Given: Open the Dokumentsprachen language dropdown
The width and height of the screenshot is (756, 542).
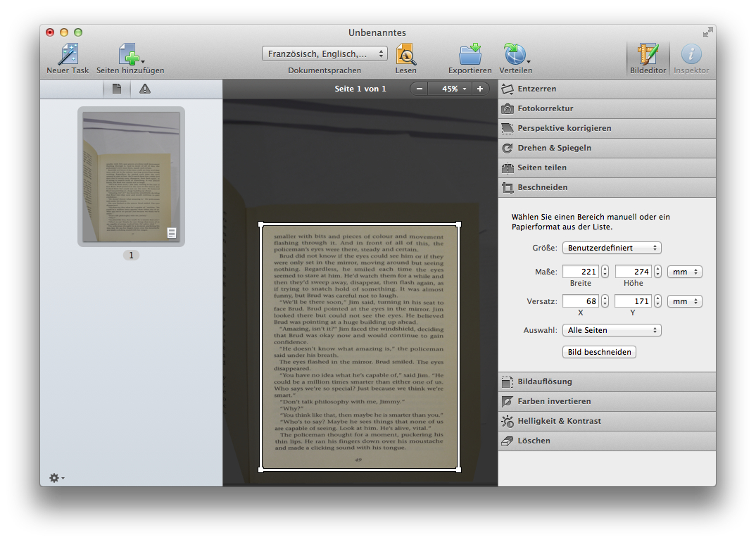Looking at the screenshot, I should pyautogui.click(x=325, y=53).
